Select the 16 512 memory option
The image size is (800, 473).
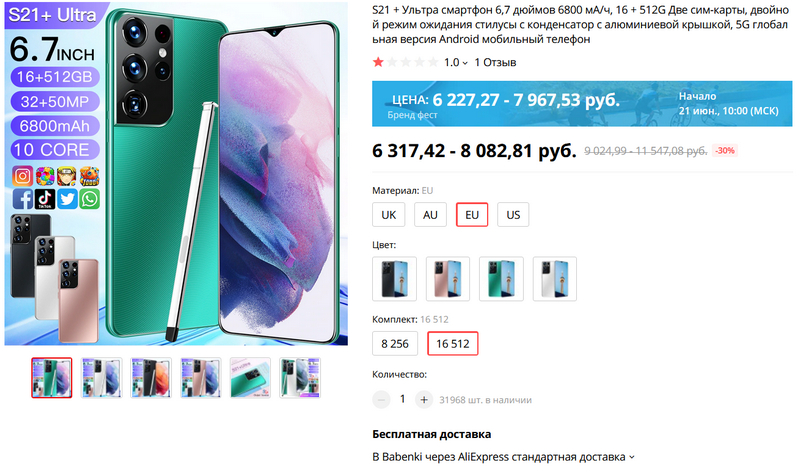(x=453, y=344)
